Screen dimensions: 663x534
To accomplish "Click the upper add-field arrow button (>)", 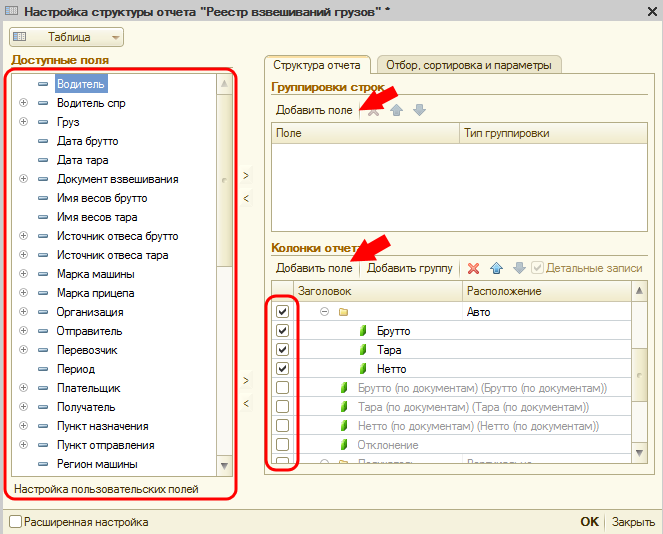I will pyautogui.click(x=246, y=176).
